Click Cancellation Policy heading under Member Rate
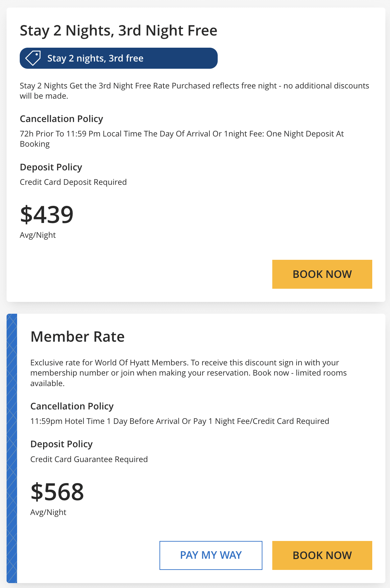The width and height of the screenshot is (390, 588). 72,406
